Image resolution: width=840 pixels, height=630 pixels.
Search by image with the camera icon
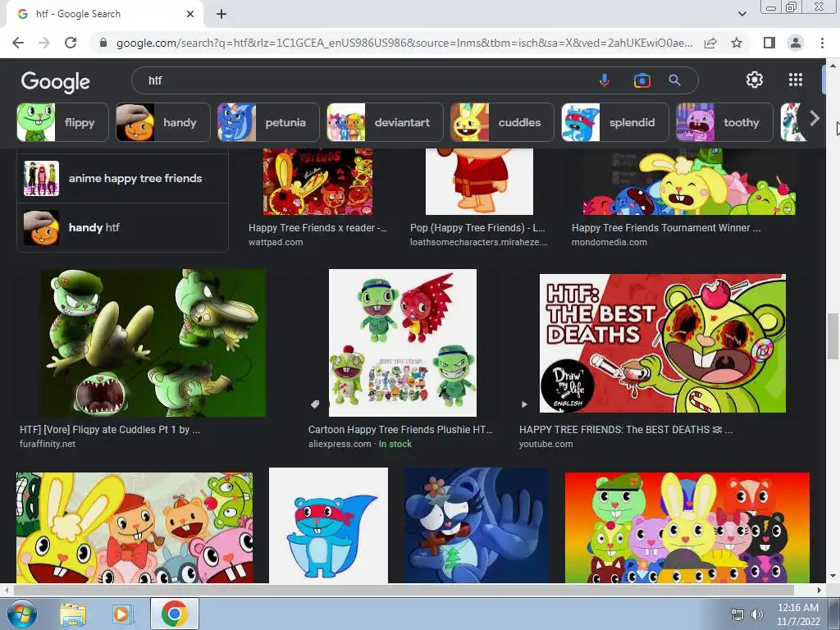(x=641, y=80)
